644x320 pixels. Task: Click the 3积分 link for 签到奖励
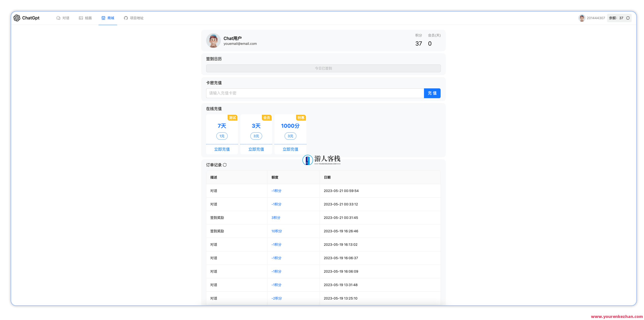pyautogui.click(x=275, y=217)
